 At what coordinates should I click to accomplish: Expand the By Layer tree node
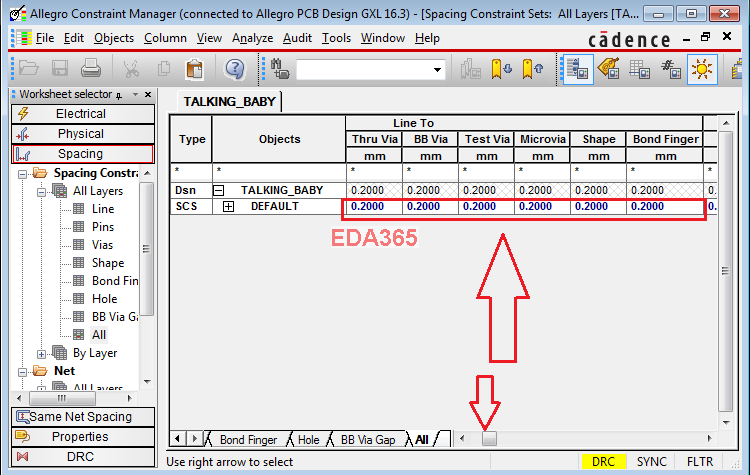coord(42,354)
